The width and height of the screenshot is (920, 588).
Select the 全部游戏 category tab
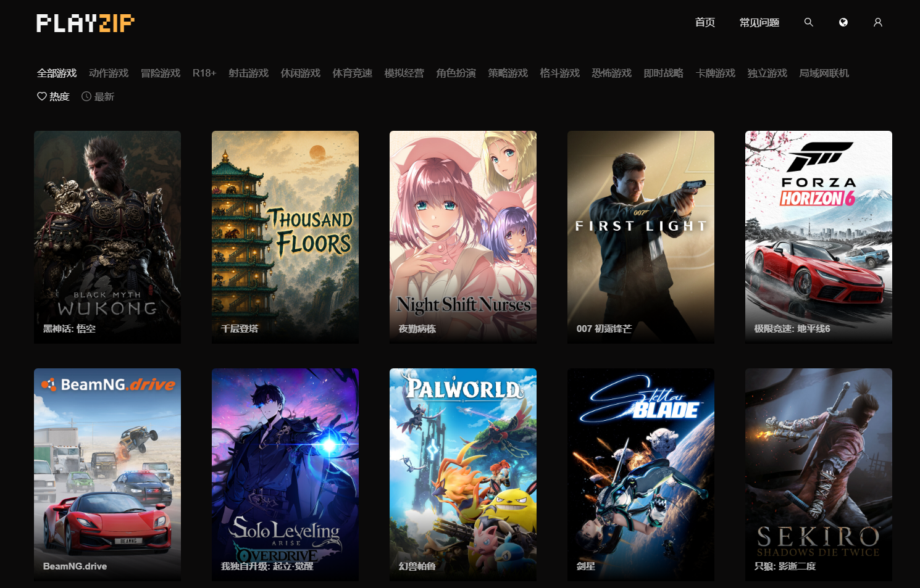[x=57, y=73]
